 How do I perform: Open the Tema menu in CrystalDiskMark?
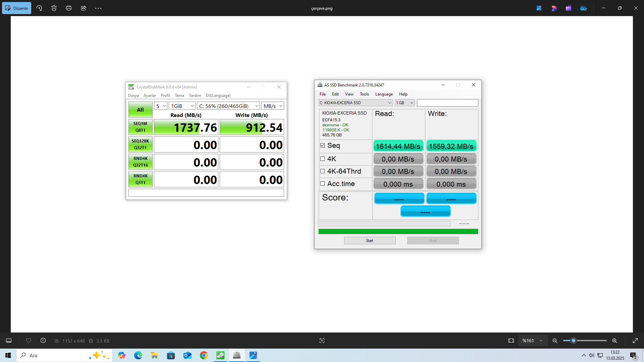point(179,96)
